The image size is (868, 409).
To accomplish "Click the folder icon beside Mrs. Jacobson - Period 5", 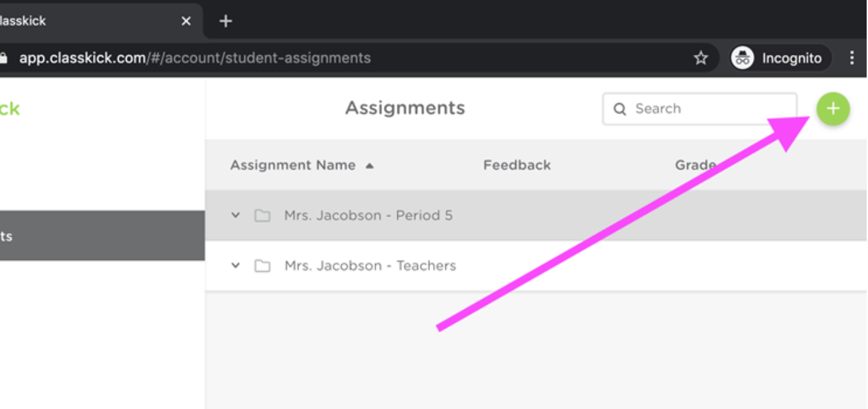I will [x=261, y=215].
